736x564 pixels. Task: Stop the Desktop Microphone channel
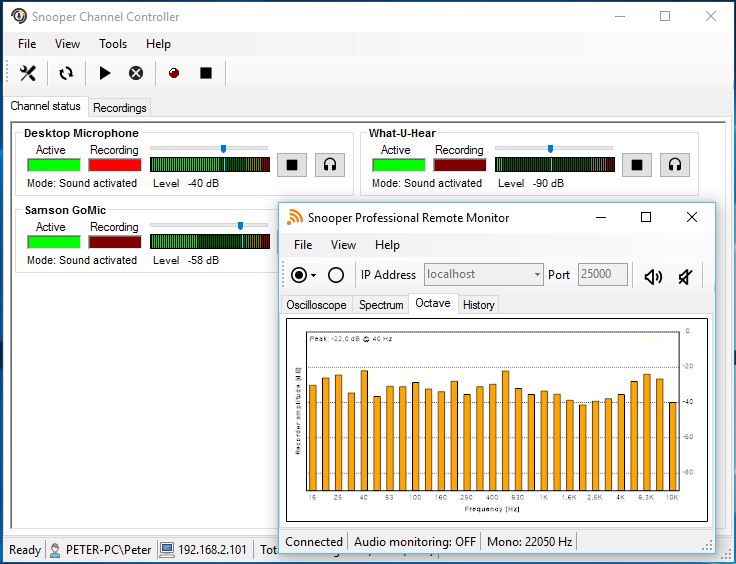coord(292,165)
